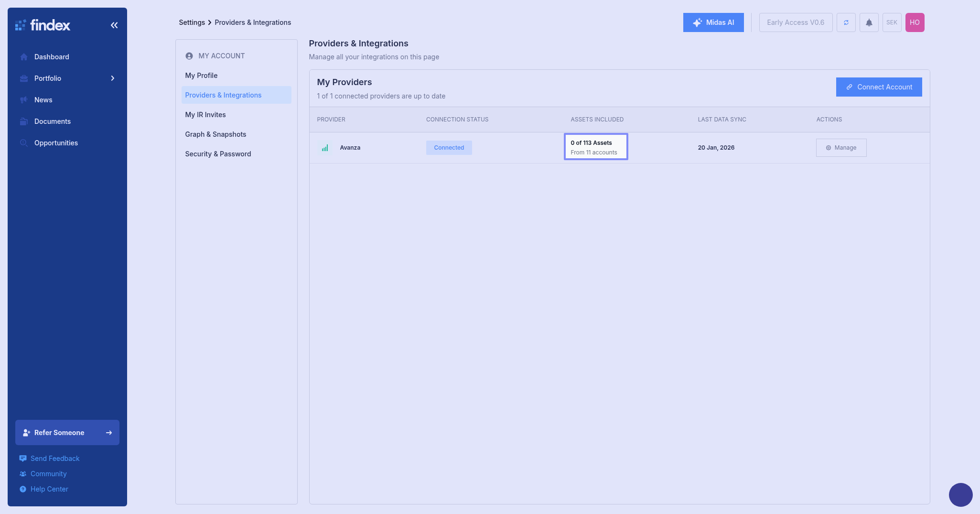Click the gear icon in Manage button
The width and height of the screenshot is (980, 514).
[x=829, y=148]
